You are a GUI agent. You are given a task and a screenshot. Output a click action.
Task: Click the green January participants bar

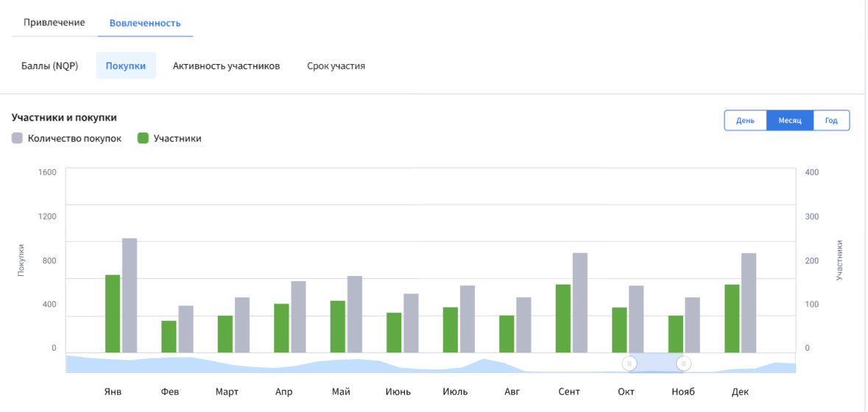113,313
